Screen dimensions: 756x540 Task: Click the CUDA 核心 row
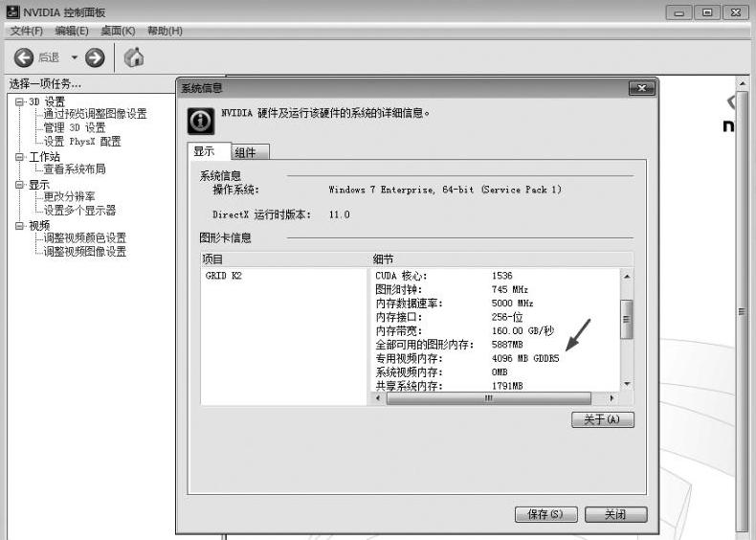[497, 276]
